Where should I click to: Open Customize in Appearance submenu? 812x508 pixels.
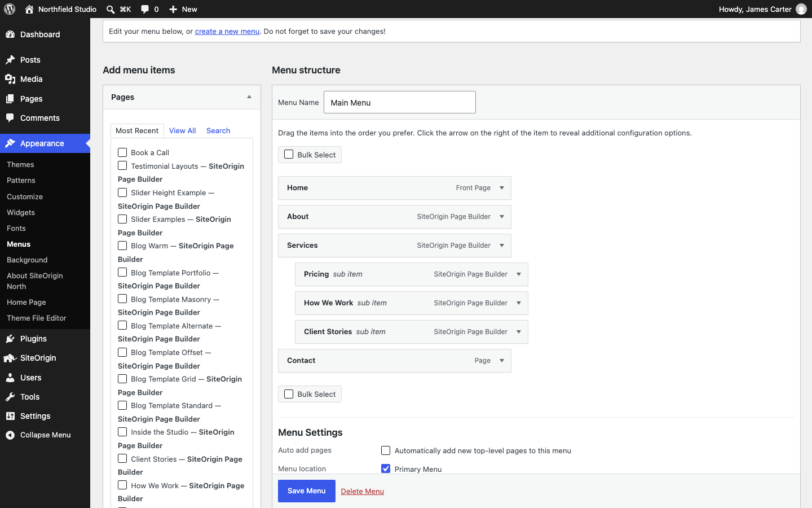click(x=25, y=196)
